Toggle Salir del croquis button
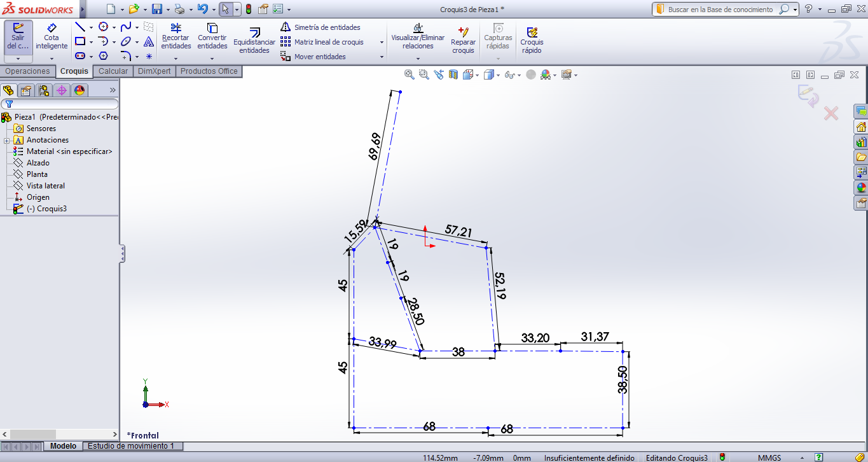This screenshot has width=868, height=462. (18, 37)
